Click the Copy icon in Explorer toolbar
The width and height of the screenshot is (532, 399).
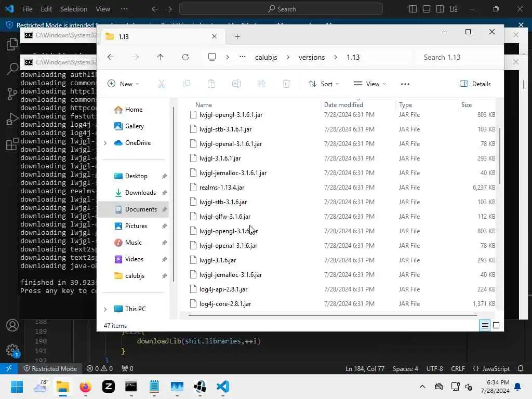point(187,84)
